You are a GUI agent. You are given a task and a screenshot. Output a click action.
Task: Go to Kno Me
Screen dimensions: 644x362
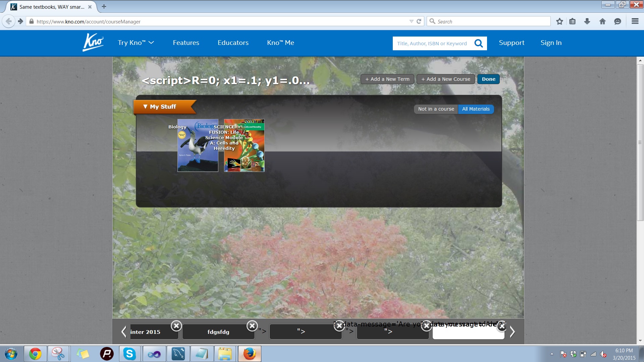[x=280, y=43]
